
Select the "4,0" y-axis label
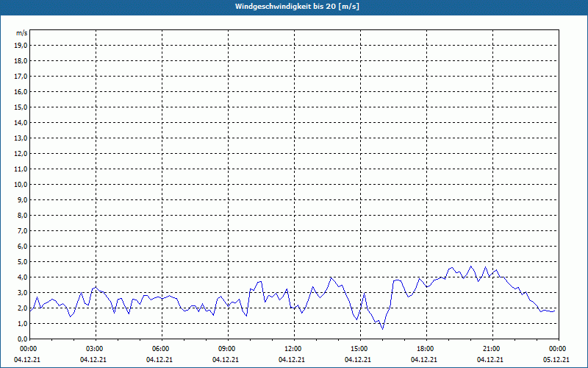[x=23, y=277]
